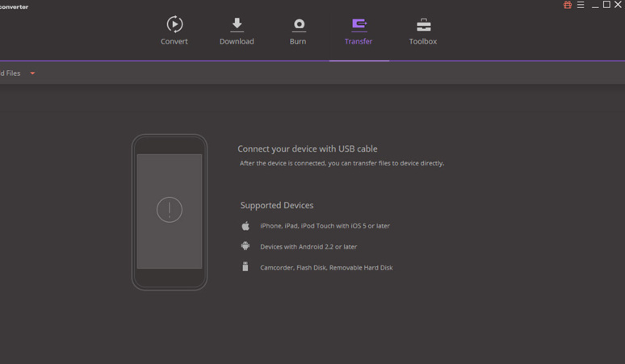Close the converter window

click(x=618, y=5)
